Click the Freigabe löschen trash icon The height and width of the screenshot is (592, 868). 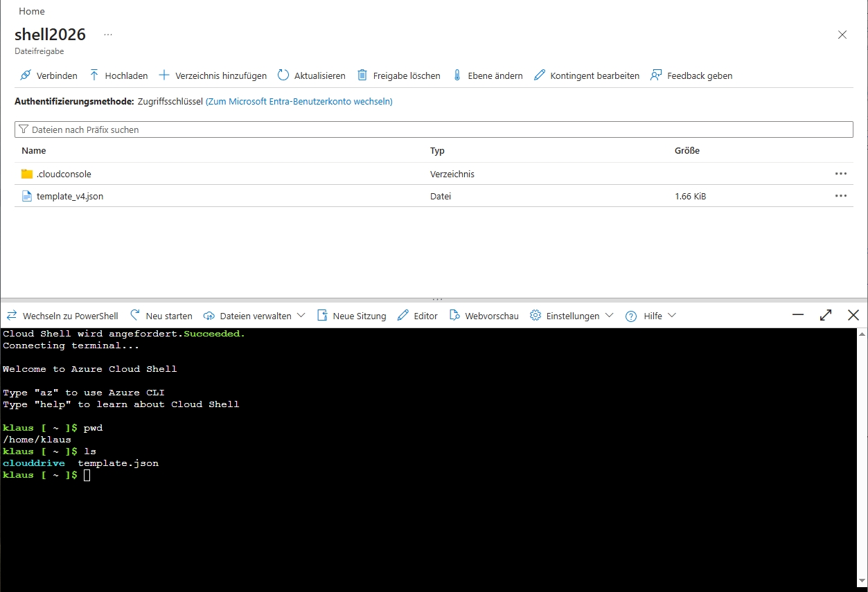click(x=362, y=75)
